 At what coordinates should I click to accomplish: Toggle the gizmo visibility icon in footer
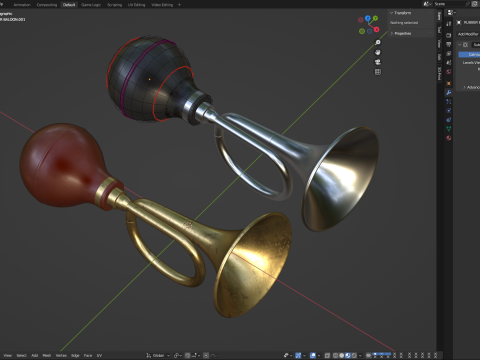pos(298,355)
